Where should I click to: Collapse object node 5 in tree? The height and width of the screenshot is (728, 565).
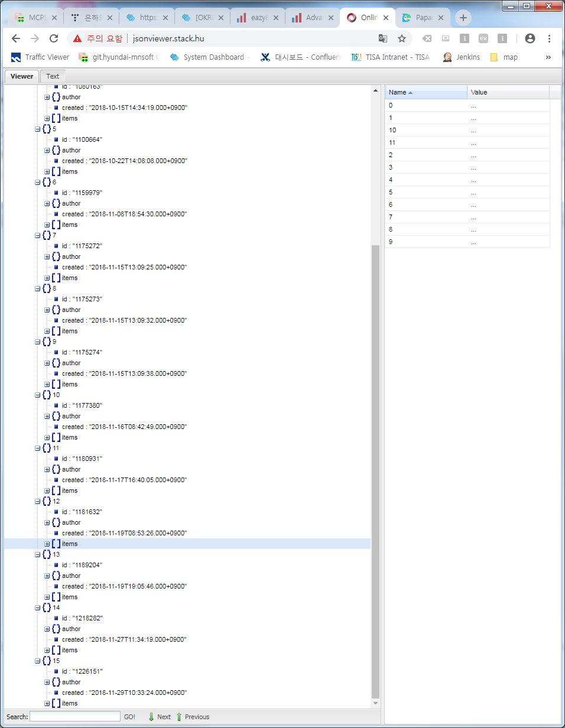tap(38, 129)
